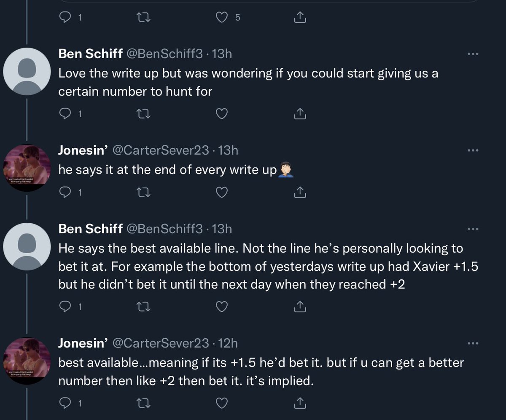The width and height of the screenshot is (506, 420).
Task: Retweet Ben Schiff's Xavier +1.5 tweet
Action: pyautogui.click(x=144, y=307)
